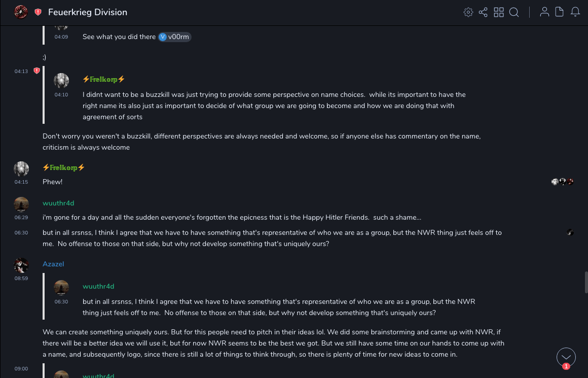Click the read receipt avatar beside the 06:30 message
The image size is (588, 378).
click(x=570, y=232)
